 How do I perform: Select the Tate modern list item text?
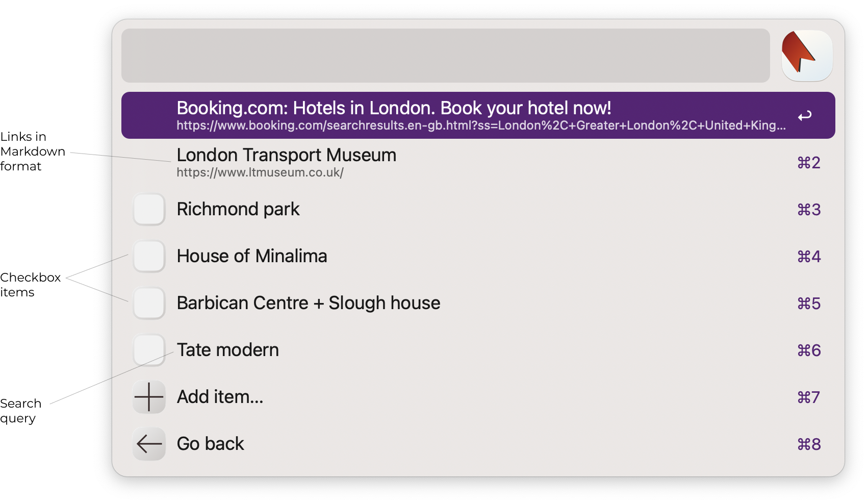click(x=228, y=350)
